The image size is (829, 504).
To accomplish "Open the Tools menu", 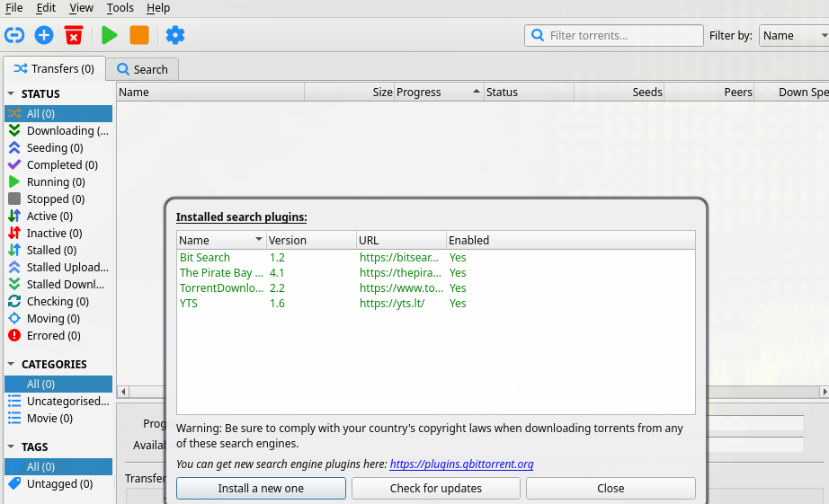I will (x=120, y=8).
